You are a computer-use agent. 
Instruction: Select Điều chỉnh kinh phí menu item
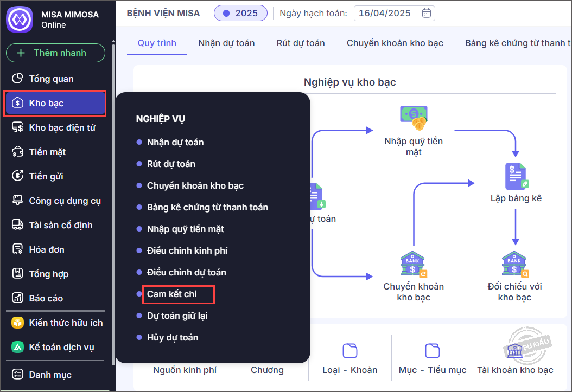point(187,250)
